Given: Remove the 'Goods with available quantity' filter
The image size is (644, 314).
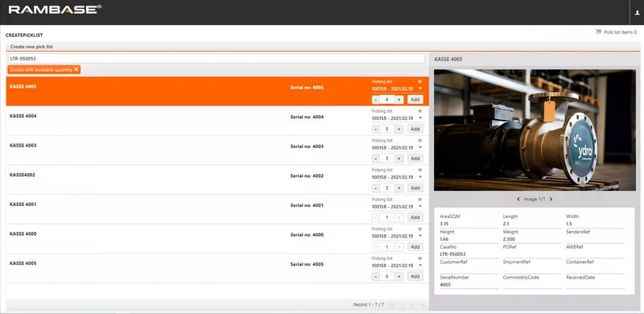Looking at the screenshot, I should point(76,69).
